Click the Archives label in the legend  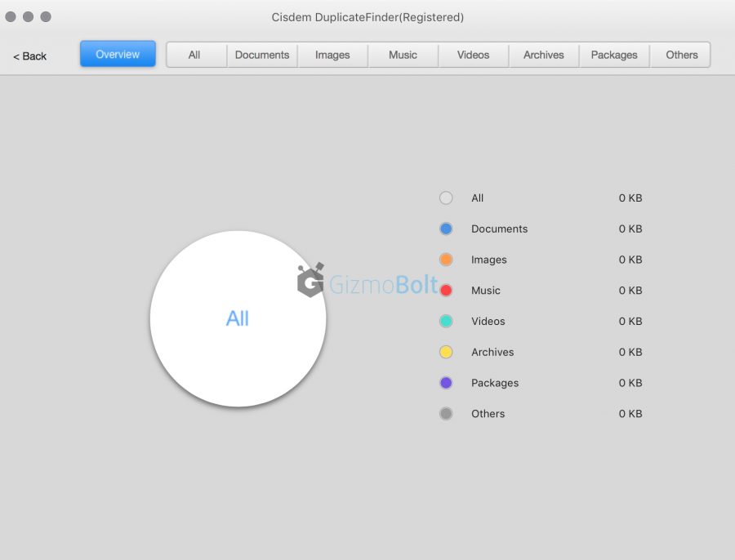492,352
